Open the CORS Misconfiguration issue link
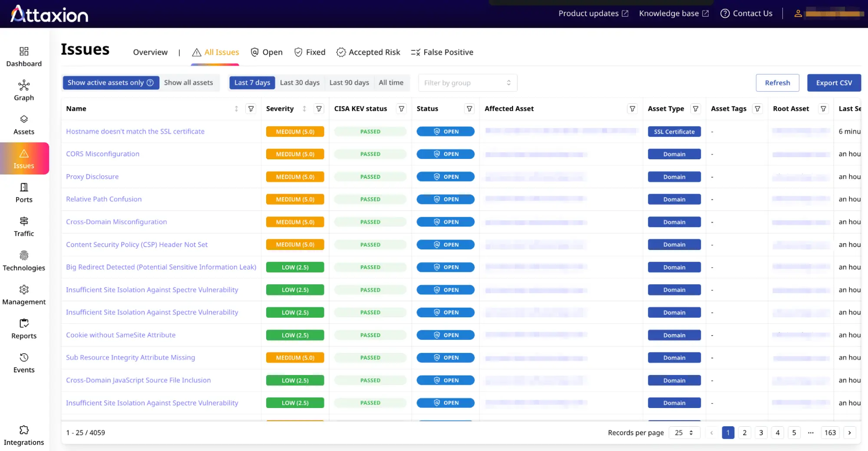 (102, 154)
